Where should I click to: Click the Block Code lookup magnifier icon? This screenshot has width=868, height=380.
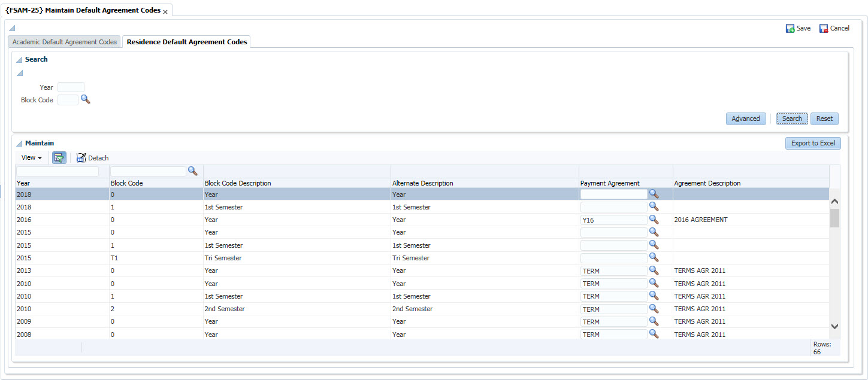click(85, 99)
